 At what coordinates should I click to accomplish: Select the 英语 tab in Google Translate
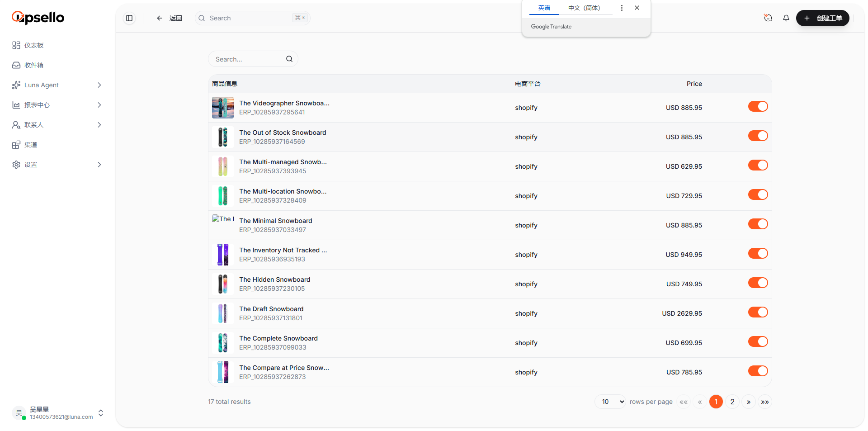pyautogui.click(x=544, y=8)
